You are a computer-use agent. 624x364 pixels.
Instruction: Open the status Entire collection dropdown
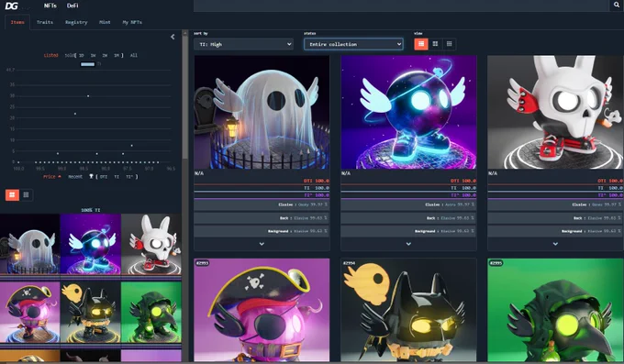[x=354, y=44]
